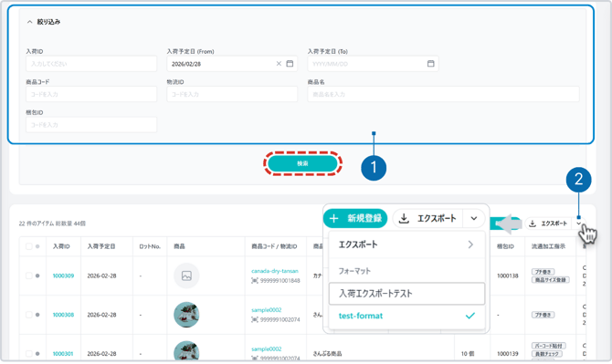Click プチ巻き tag in row 1000309
Image resolution: width=612 pixels, height=364 pixels.
pos(543,272)
